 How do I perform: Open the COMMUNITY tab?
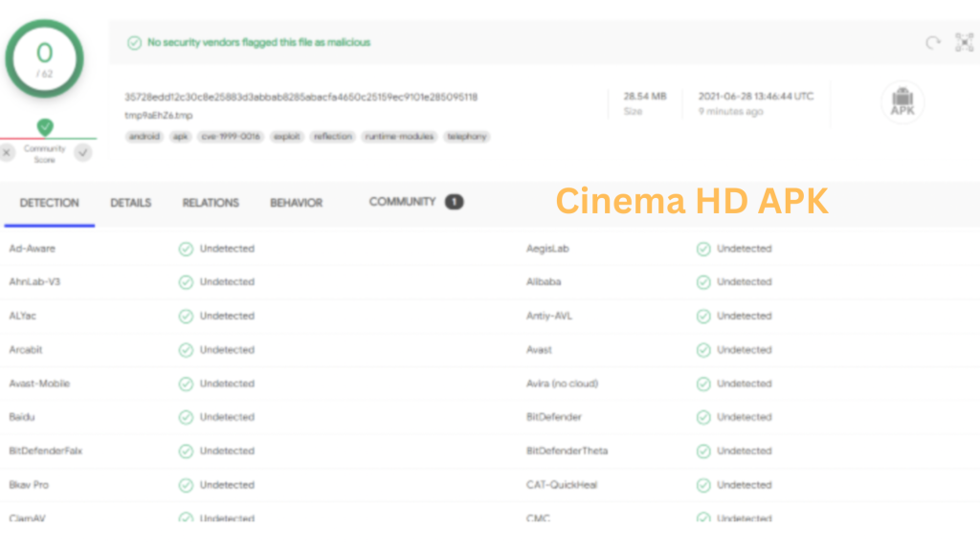click(x=402, y=202)
